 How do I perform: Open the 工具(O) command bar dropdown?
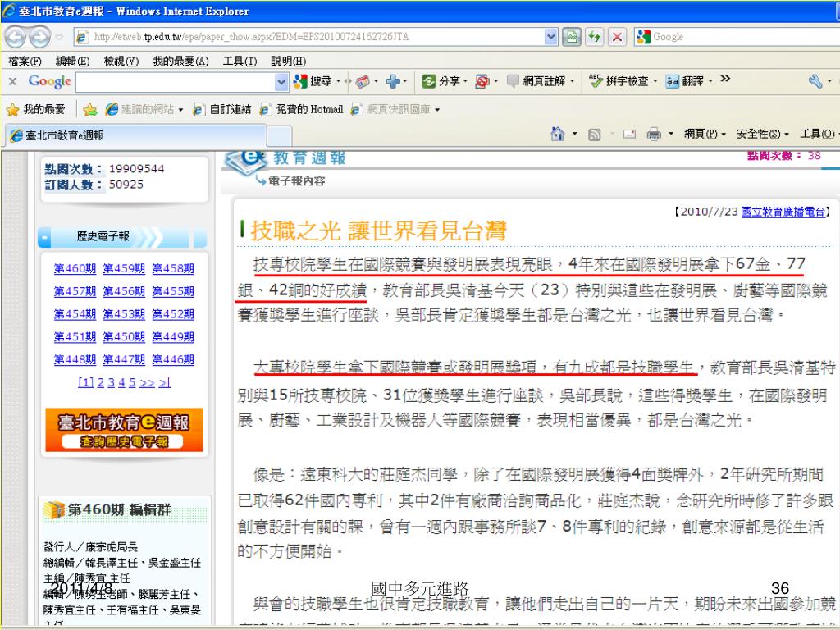coord(819,134)
